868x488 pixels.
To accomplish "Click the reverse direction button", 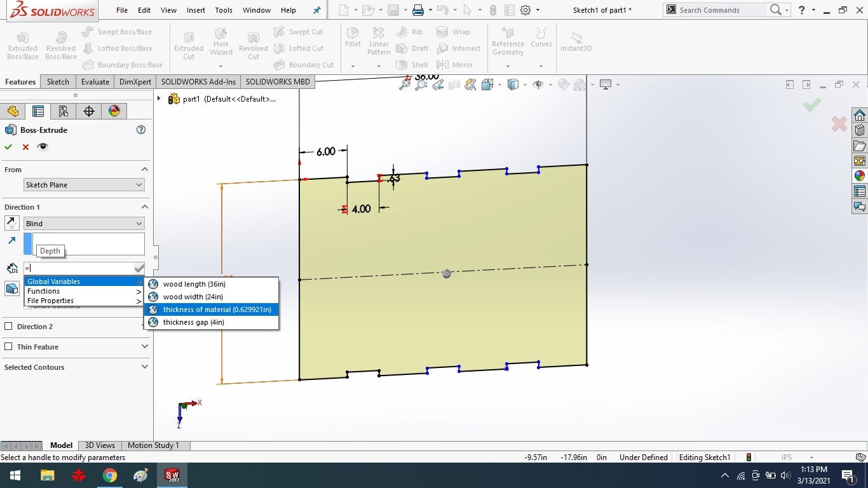I will click(x=11, y=223).
